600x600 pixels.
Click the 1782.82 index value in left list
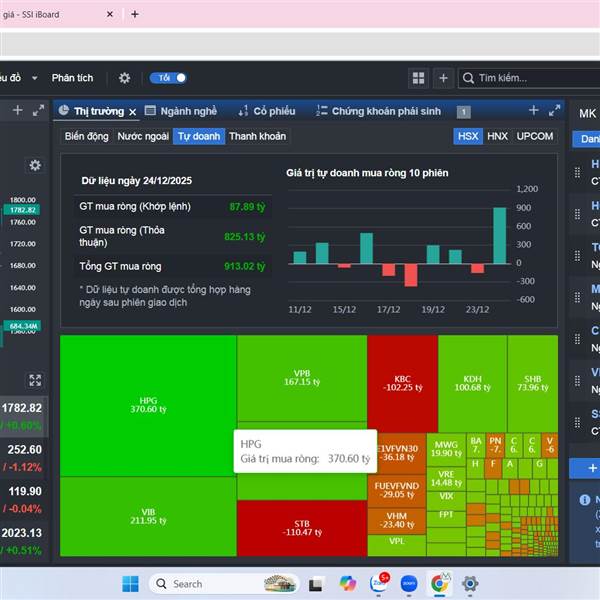click(x=22, y=408)
